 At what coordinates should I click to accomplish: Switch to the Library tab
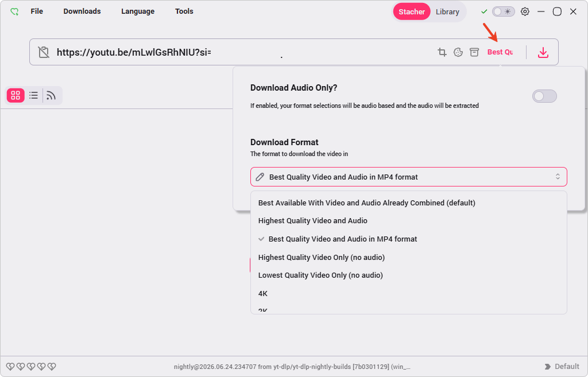[x=447, y=11]
